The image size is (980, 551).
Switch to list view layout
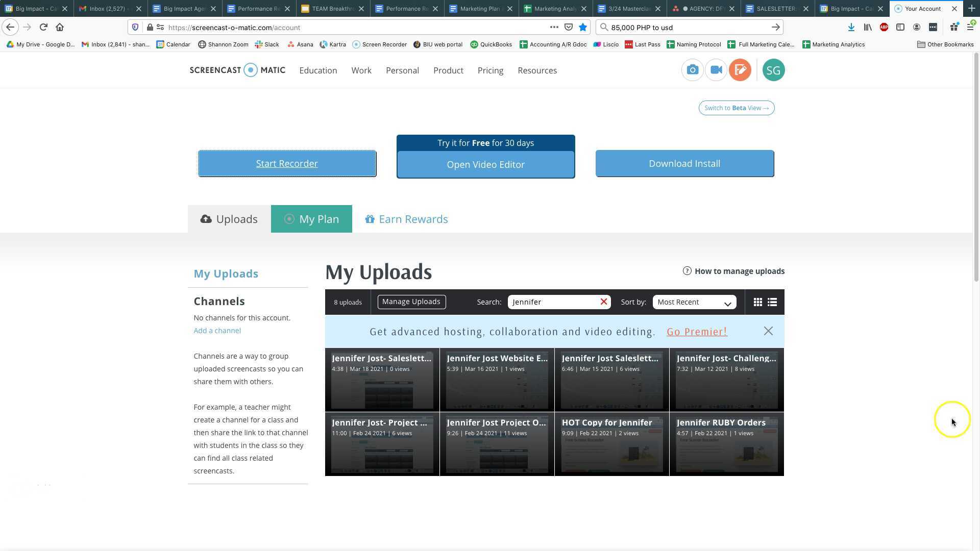772,302
